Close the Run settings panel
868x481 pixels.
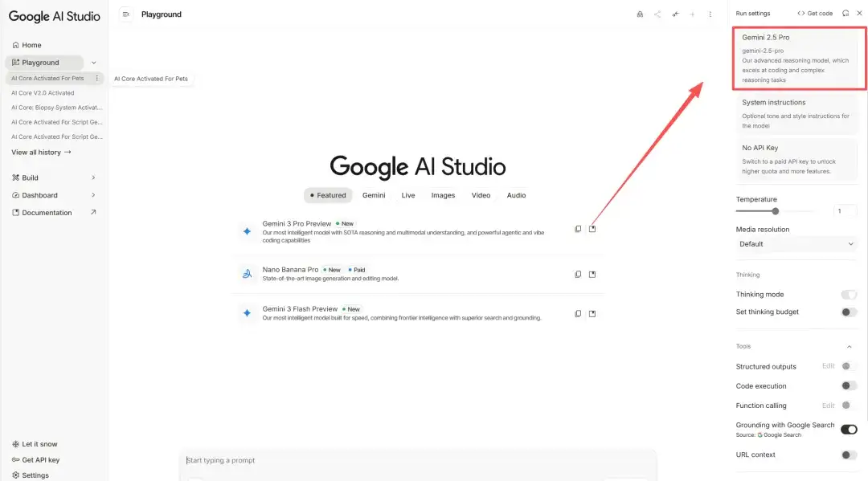(x=860, y=14)
